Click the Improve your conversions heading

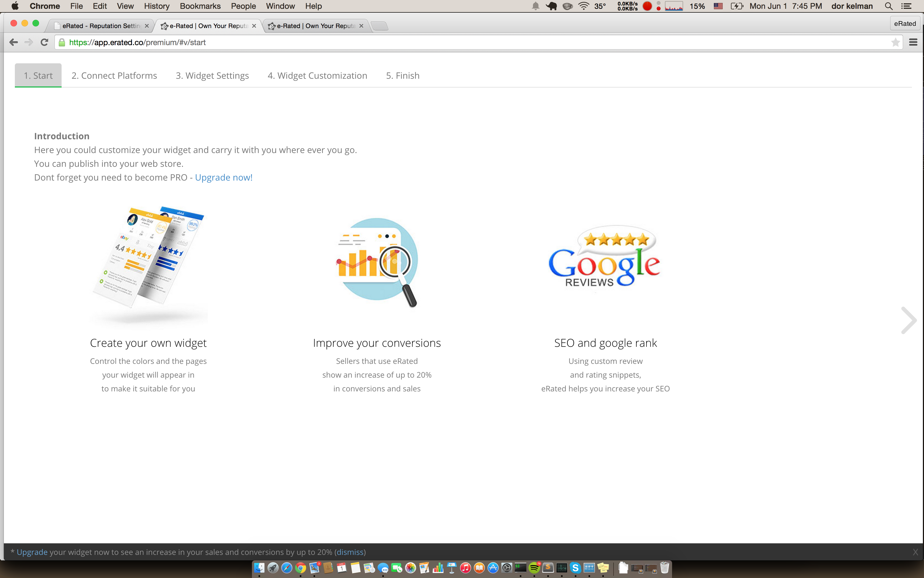pos(377,343)
